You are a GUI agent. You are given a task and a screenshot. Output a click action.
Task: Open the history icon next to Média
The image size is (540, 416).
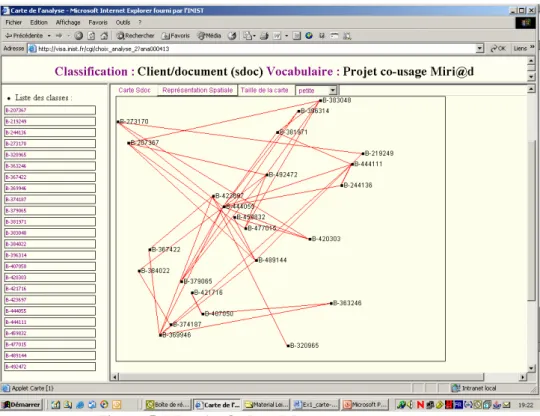click(232, 35)
